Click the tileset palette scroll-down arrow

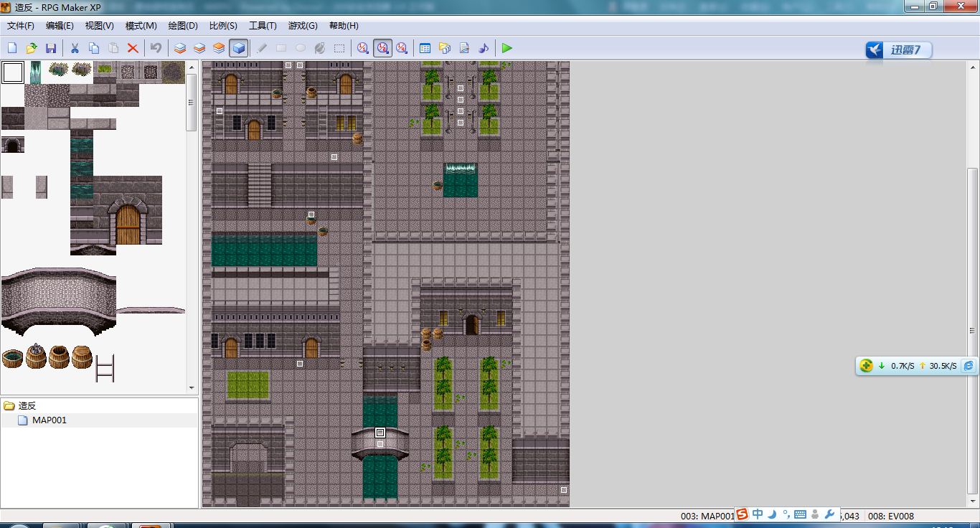pyautogui.click(x=192, y=387)
